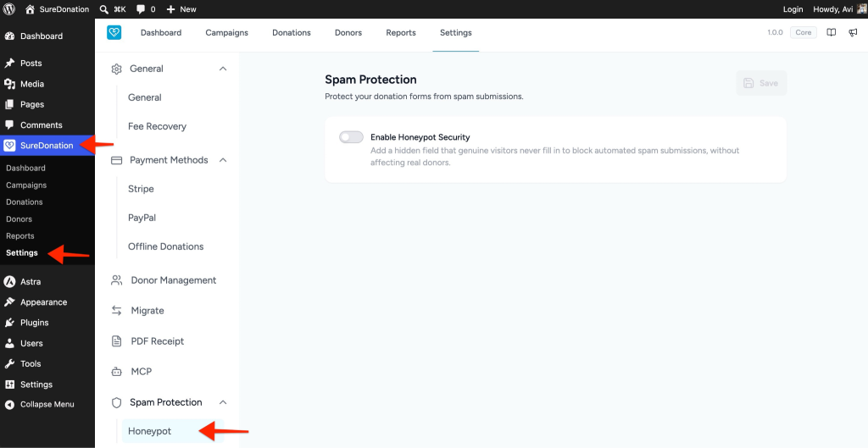The width and height of the screenshot is (868, 448).
Task: Click the Login link in the admin bar
Action: point(793,8)
